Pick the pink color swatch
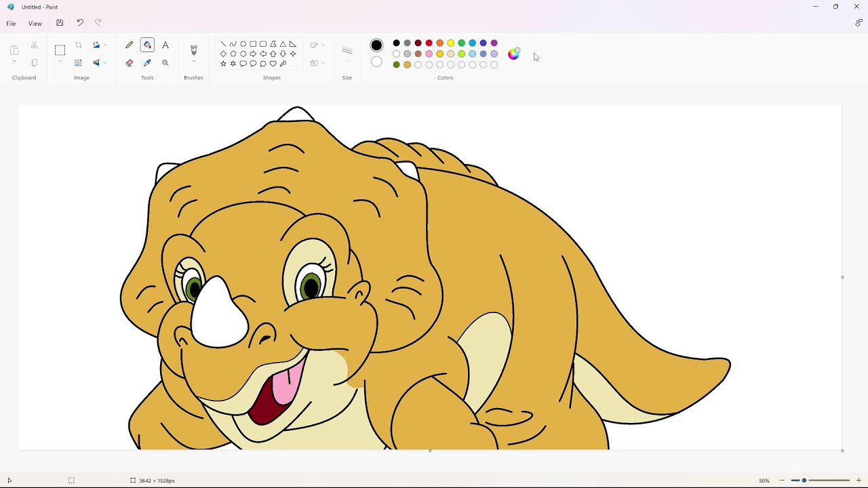The height and width of the screenshot is (488, 868). [429, 54]
